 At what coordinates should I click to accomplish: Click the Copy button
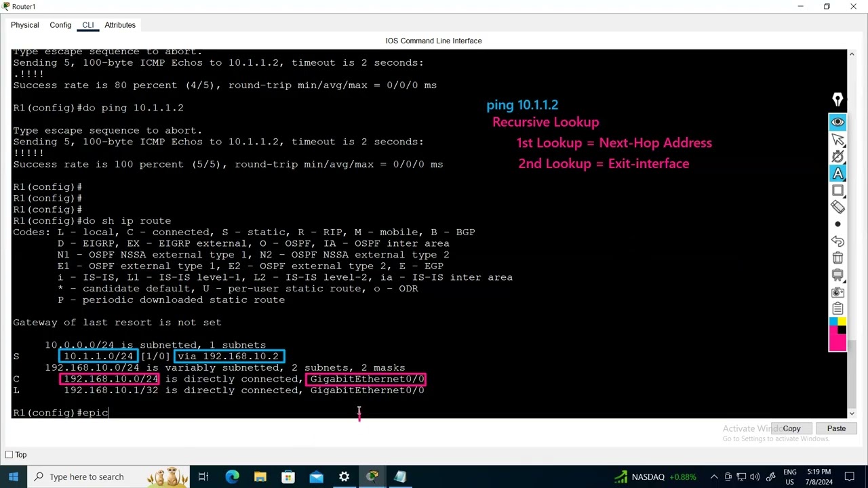(791, 428)
